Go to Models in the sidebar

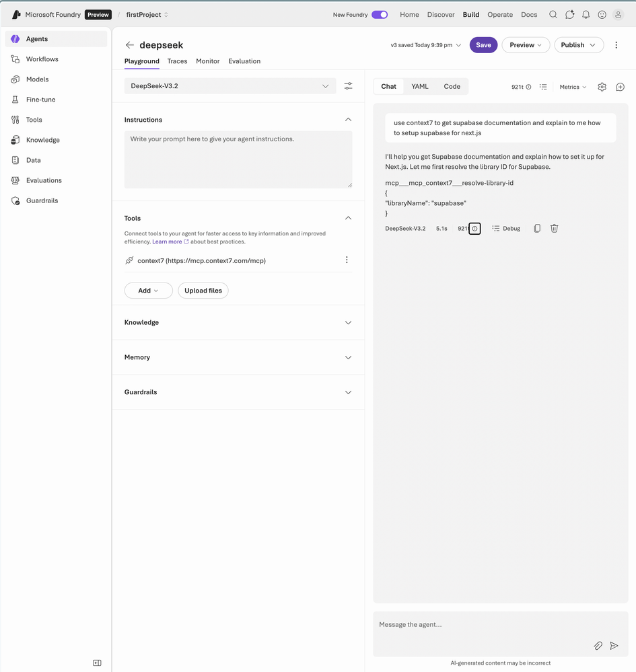56,79
